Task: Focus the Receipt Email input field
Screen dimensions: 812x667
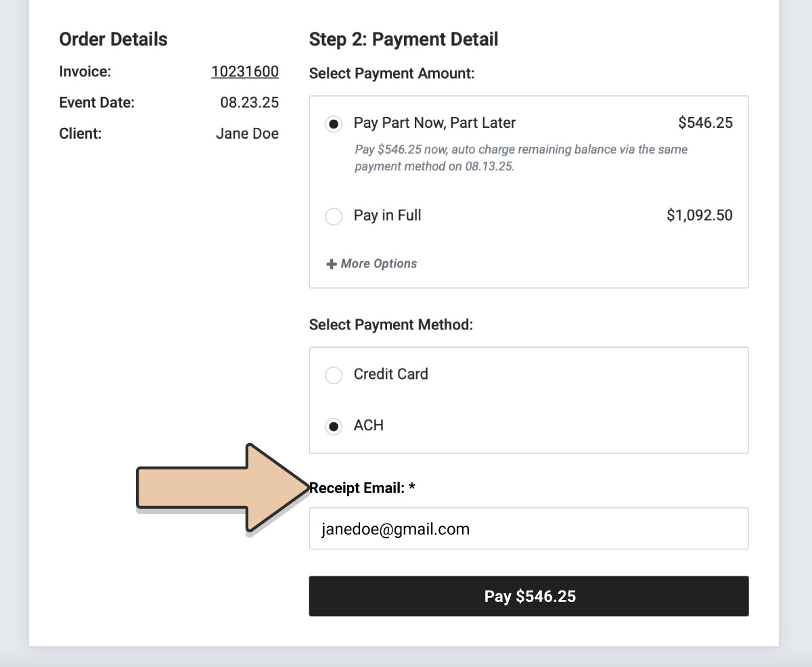Action: pos(528,528)
